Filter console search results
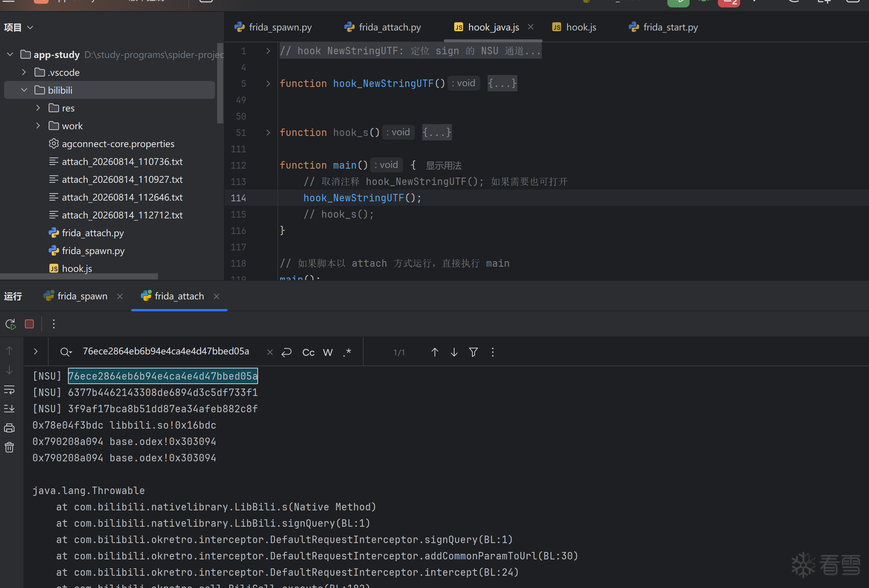 coord(473,352)
